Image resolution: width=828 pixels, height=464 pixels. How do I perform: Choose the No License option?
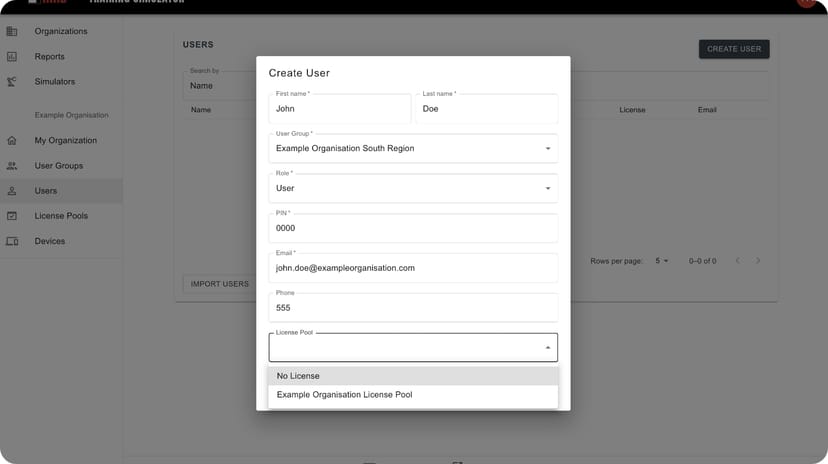(413, 376)
